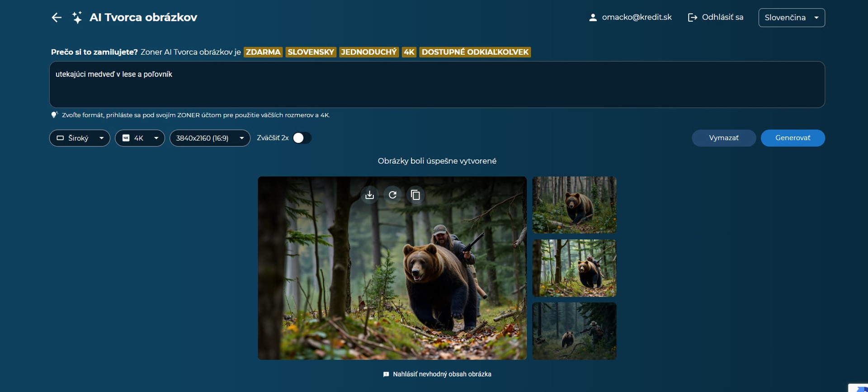
Task: Select the third dark forest thumbnail
Action: pyautogui.click(x=574, y=331)
